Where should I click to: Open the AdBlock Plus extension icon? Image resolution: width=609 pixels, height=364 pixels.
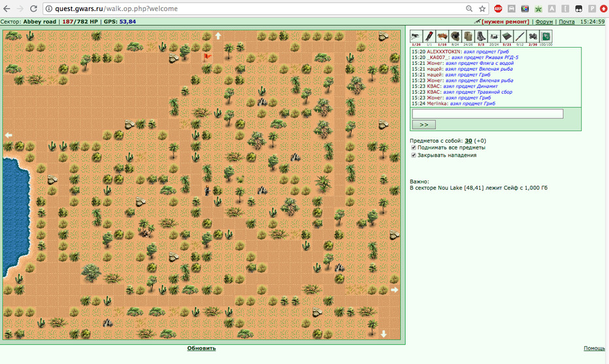coord(498,9)
